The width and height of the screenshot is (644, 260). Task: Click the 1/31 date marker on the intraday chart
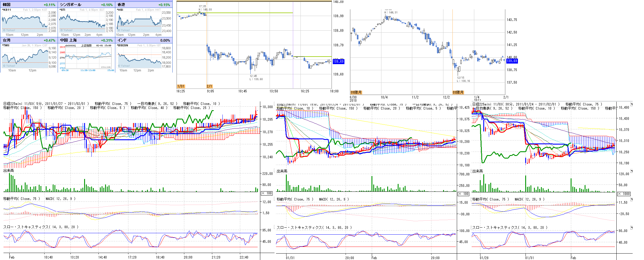pyautogui.click(x=181, y=86)
